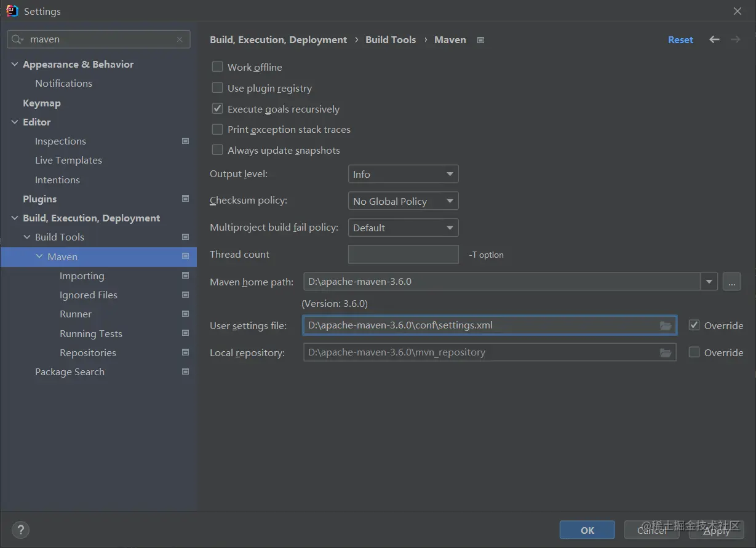Click the User settings file path field
This screenshot has width=756, height=548.
(x=490, y=325)
